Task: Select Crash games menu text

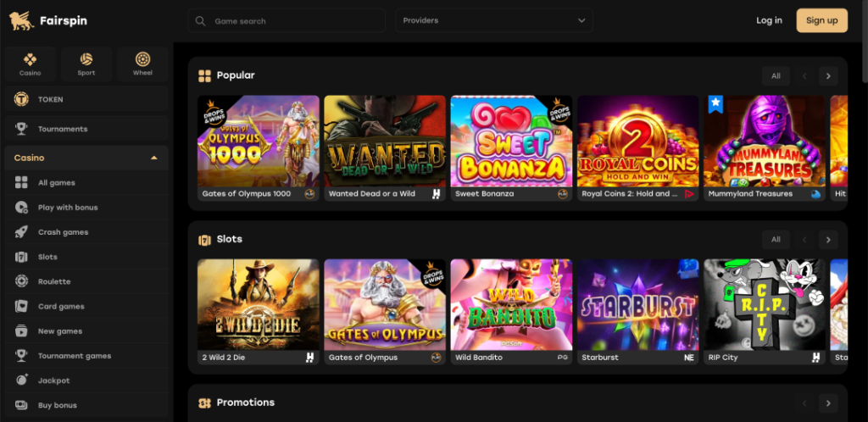Action: (x=63, y=232)
